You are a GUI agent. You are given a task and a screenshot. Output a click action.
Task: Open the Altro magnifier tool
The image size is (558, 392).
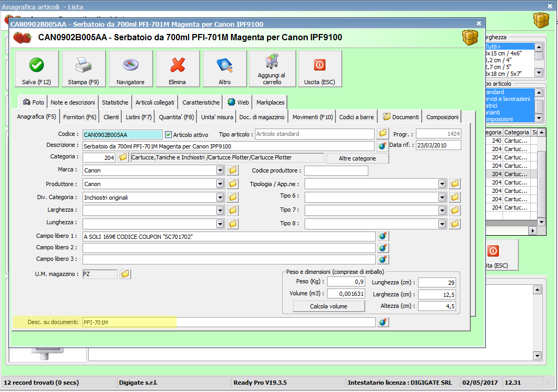pyautogui.click(x=224, y=65)
